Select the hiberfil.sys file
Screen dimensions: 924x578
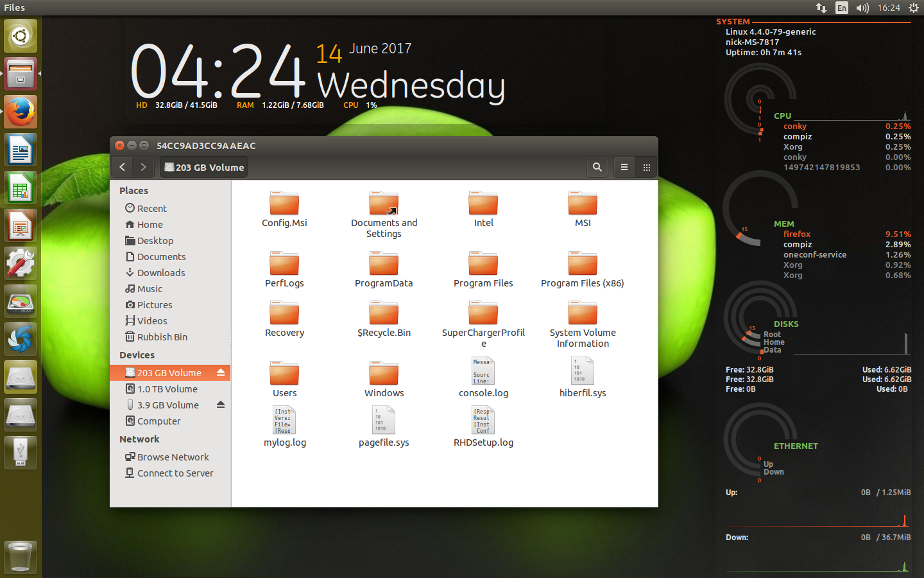pos(583,378)
